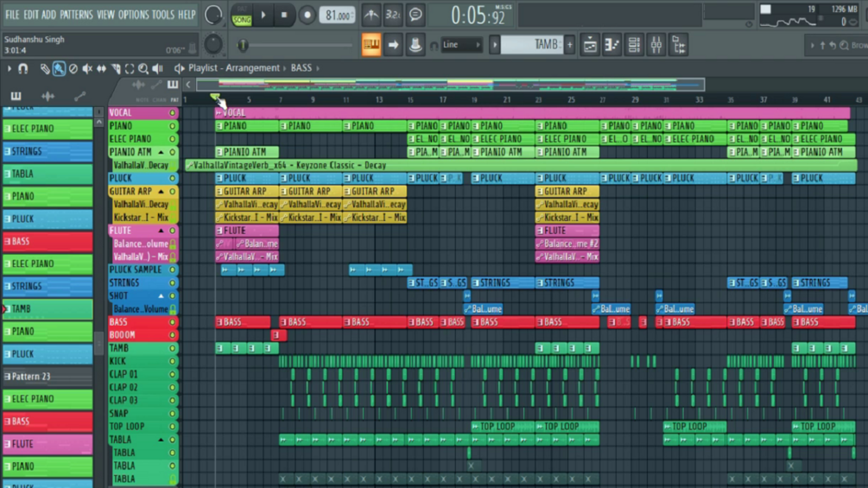Click the song position slider

[x=296, y=46]
